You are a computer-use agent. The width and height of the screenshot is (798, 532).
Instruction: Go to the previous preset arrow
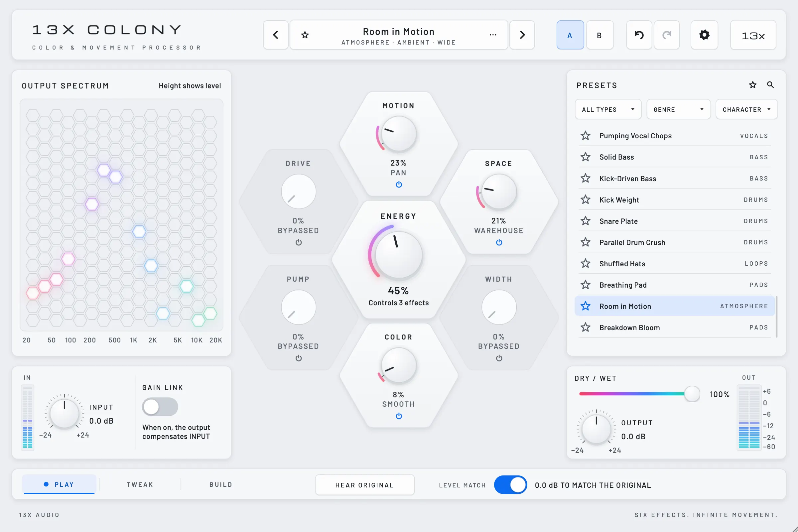276,35
